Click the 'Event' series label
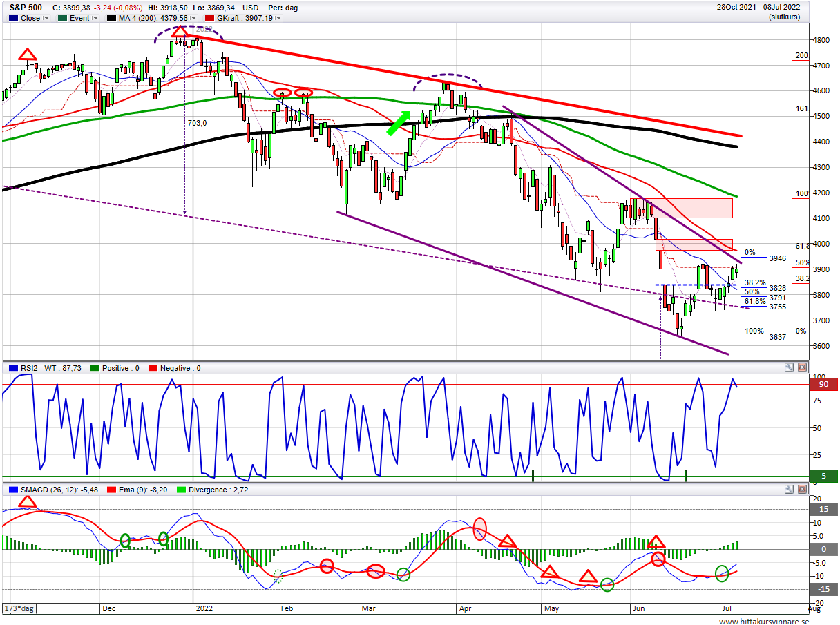Viewport: 840px width, 625px height. click(79, 19)
